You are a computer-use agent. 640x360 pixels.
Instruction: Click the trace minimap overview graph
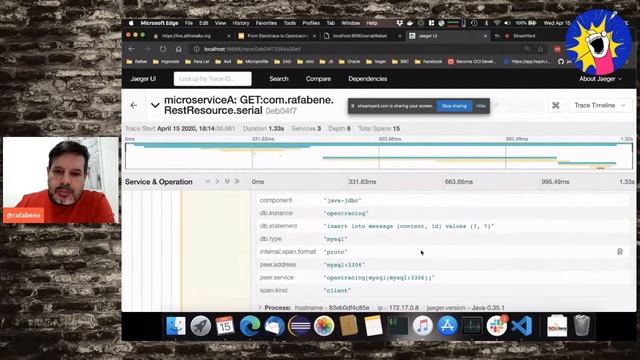(x=379, y=156)
